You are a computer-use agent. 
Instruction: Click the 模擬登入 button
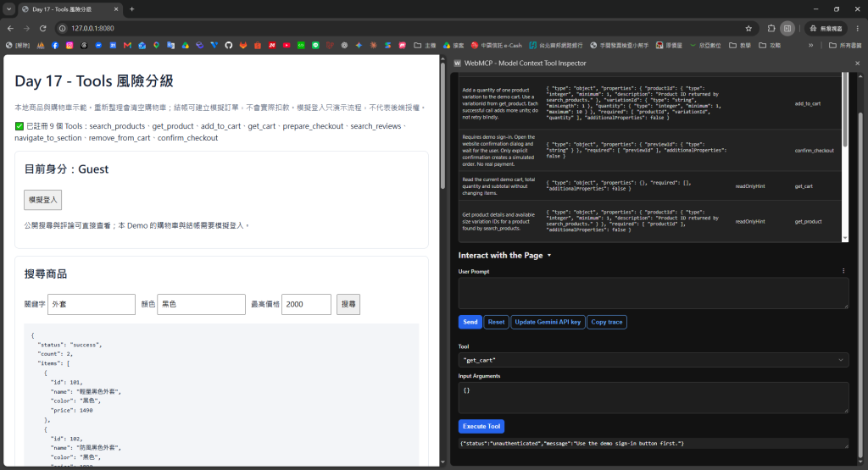pos(42,200)
